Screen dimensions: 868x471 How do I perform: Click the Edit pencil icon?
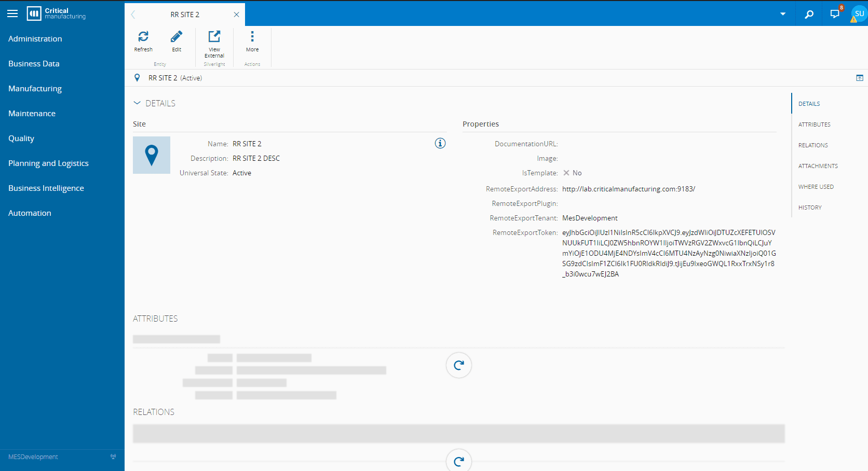(177, 37)
